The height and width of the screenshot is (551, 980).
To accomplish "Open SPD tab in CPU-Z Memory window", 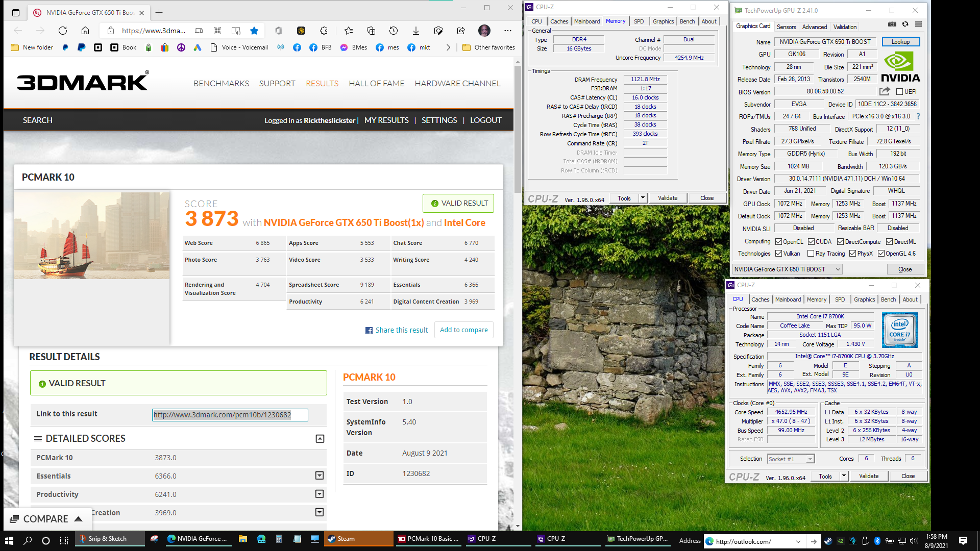I will click(639, 21).
